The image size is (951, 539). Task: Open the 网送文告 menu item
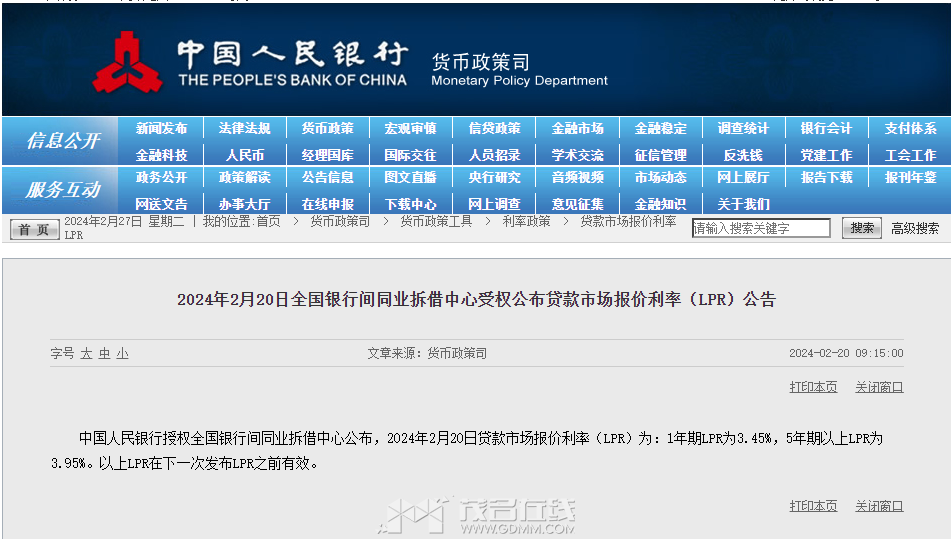click(161, 204)
